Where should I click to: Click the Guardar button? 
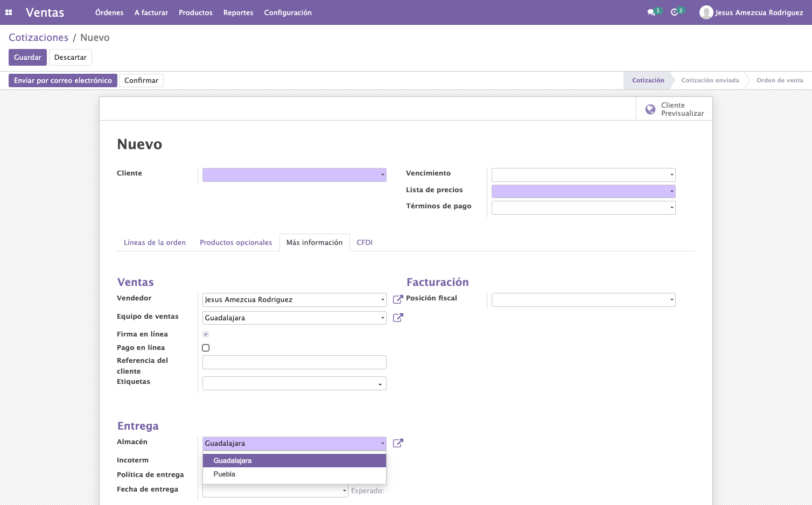pos(27,58)
